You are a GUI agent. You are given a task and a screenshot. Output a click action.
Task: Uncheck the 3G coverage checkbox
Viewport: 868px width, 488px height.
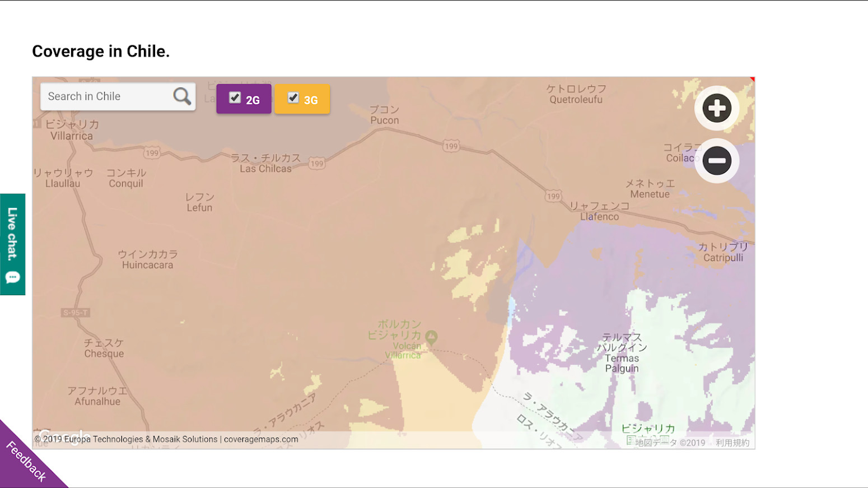point(293,98)
